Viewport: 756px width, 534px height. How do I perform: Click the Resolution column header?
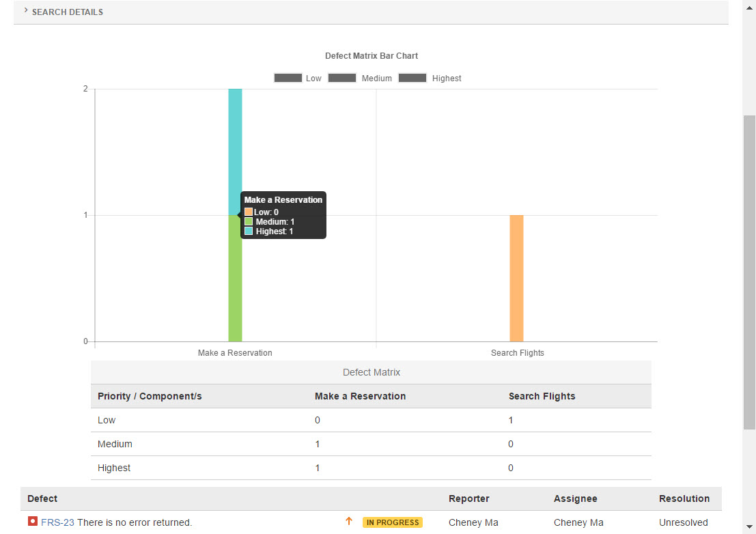[684, 498]
